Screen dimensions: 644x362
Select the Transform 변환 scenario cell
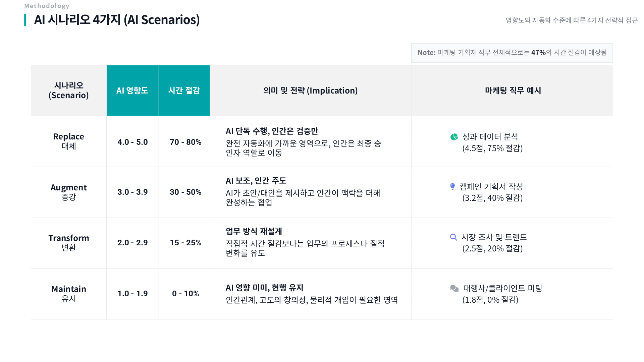(68, 243)
